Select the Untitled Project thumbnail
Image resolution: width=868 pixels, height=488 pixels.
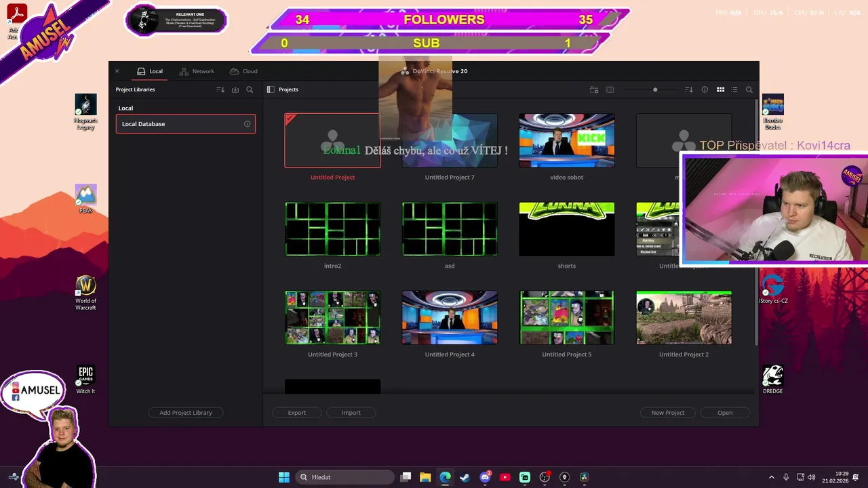click(332, 140)
